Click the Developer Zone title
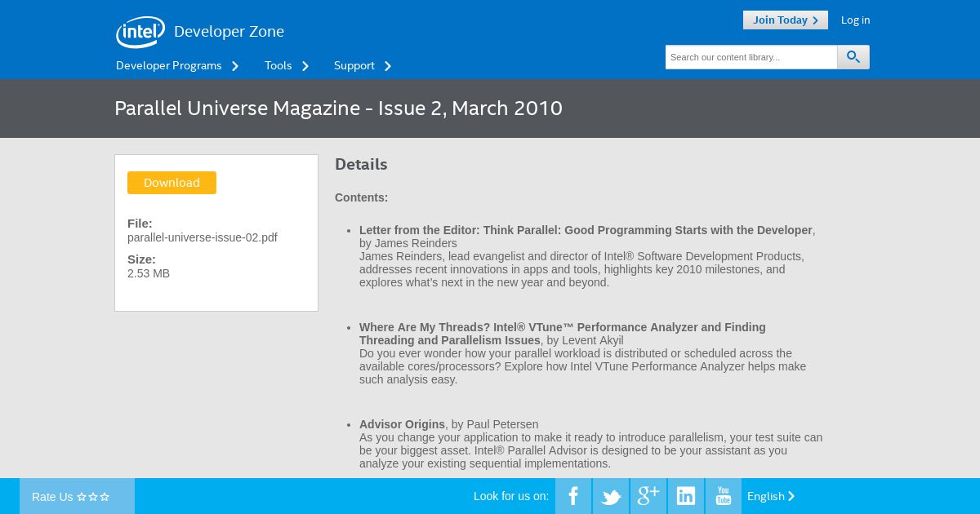The height and width of the screenshot is (514, 980). click(229, 32)
